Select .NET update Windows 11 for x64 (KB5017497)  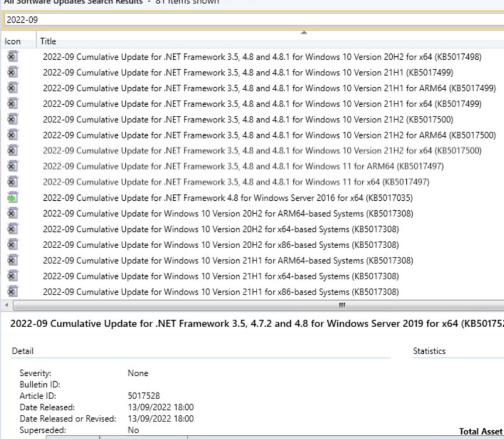pos(236,182)
